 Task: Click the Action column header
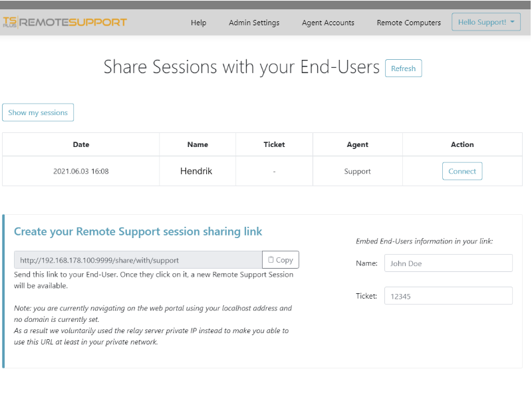pos(462,144)
